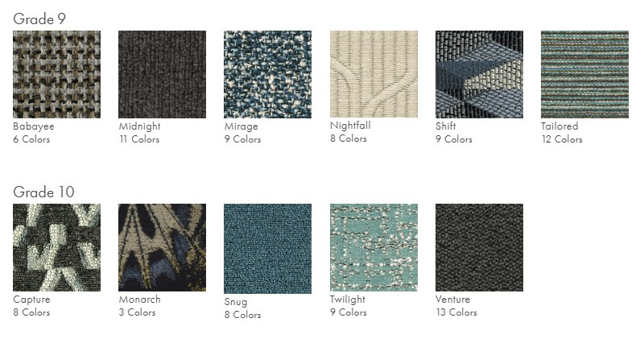Click the Venture dark fabric thumbnail
Image resolution: width=644 pixels, height=343 pixels.
479,248
